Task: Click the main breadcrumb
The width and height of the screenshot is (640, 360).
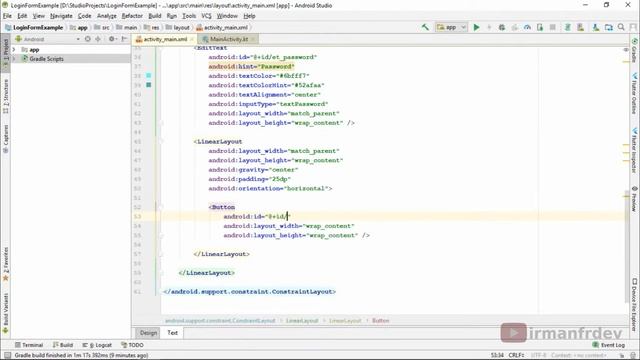Action: pos(127,27)
